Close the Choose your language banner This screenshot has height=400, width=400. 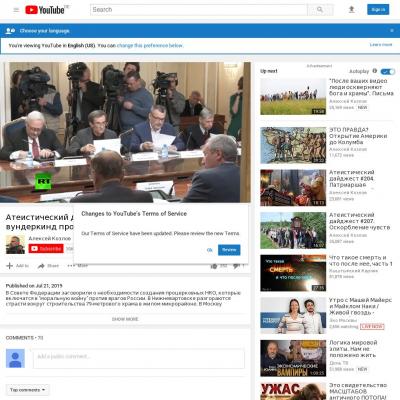pos(392,31)
